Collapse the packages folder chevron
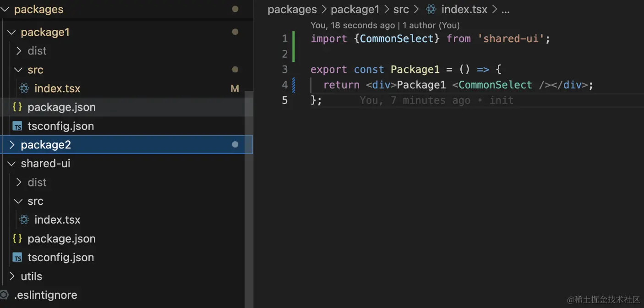The height and width of the screenshot is (308, 644). pos(5,9)
